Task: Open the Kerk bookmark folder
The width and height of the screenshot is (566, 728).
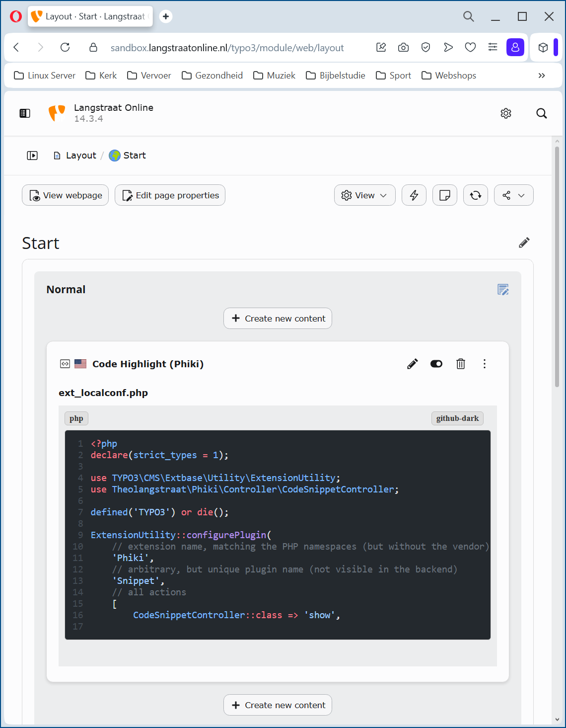Action: (x=101, y=76)
